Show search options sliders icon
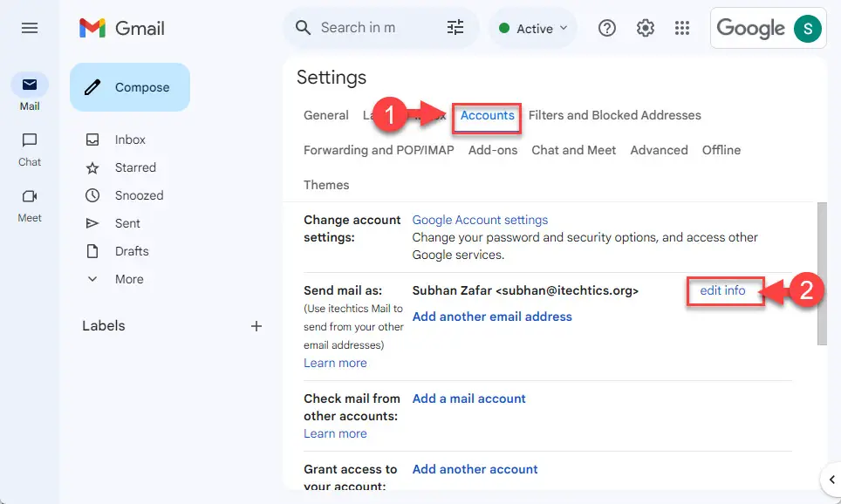 pyautogui.click(x=455, y=28)
